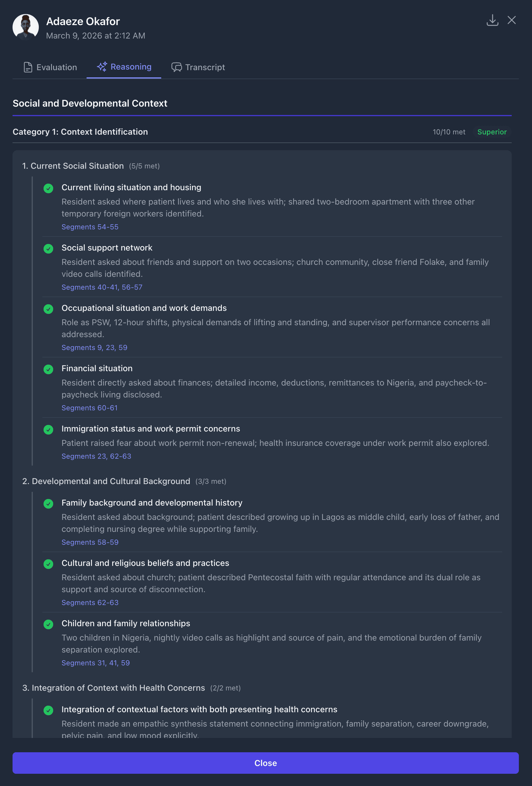Toggle checkmark for Social support network

click(x=48, y=248)
